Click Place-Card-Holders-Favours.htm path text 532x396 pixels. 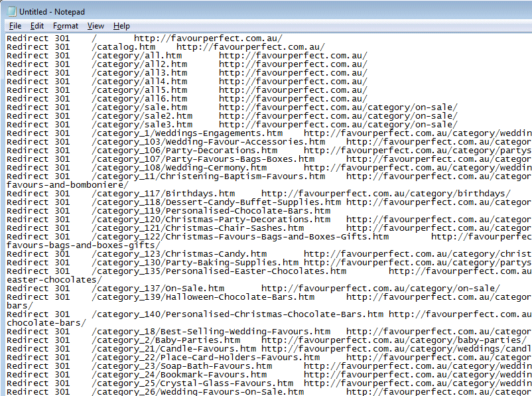pos(240,358)
